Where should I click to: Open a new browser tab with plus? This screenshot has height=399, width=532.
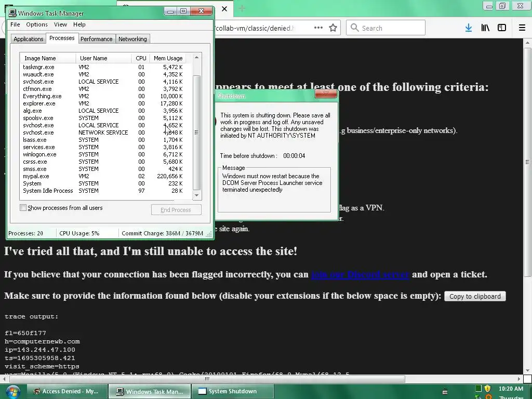tap(242, 8)
